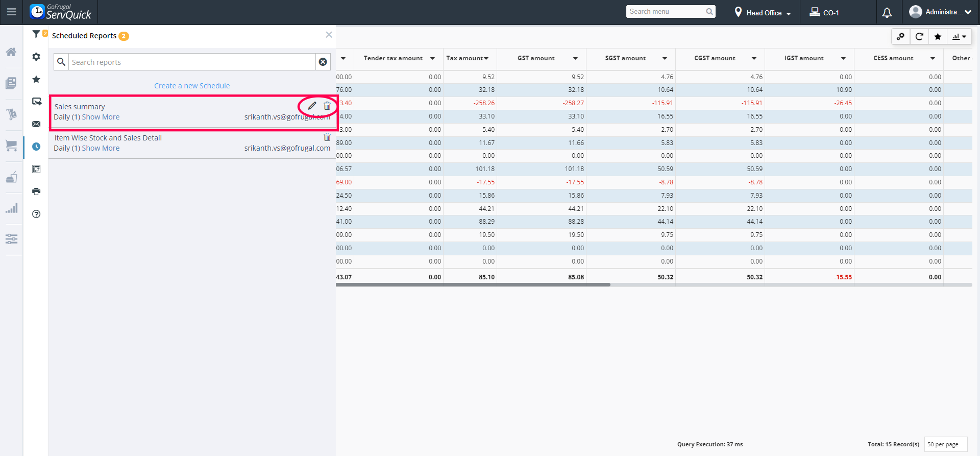Click the Query Execution: 37 ms text
This screenshot has height=456, width=980.
[x=710, y=444]
